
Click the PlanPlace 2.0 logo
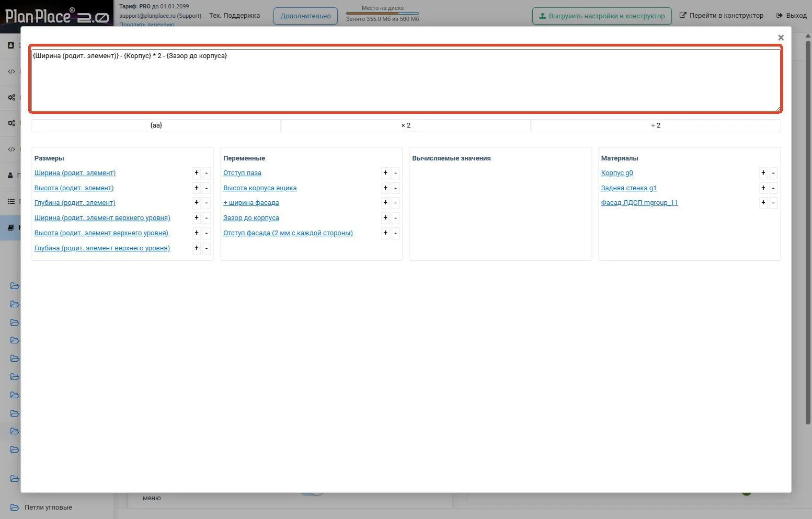[56, 16]
